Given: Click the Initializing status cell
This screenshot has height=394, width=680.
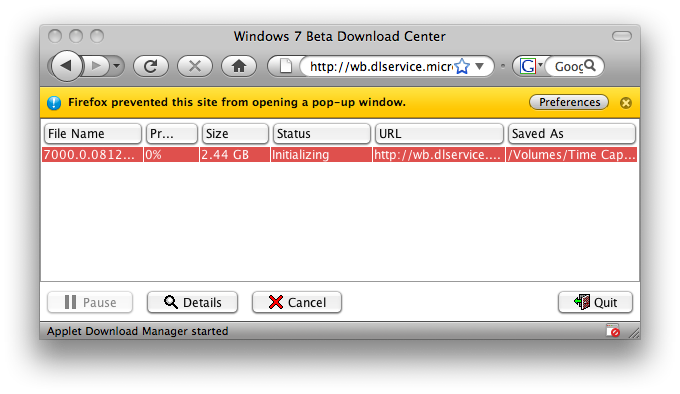Looking at the screenshot, I should point(321,155).
